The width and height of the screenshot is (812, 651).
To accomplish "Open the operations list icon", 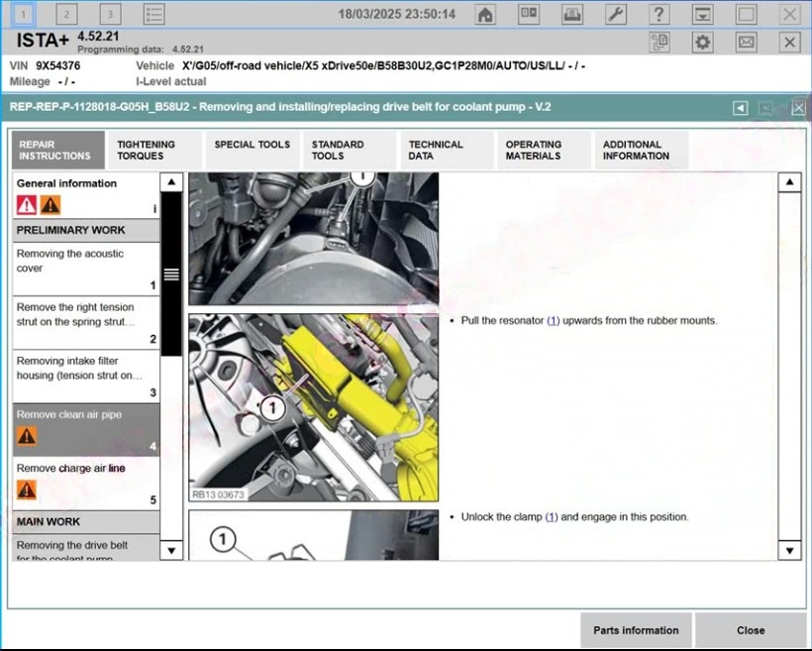I will coord(153,14).
